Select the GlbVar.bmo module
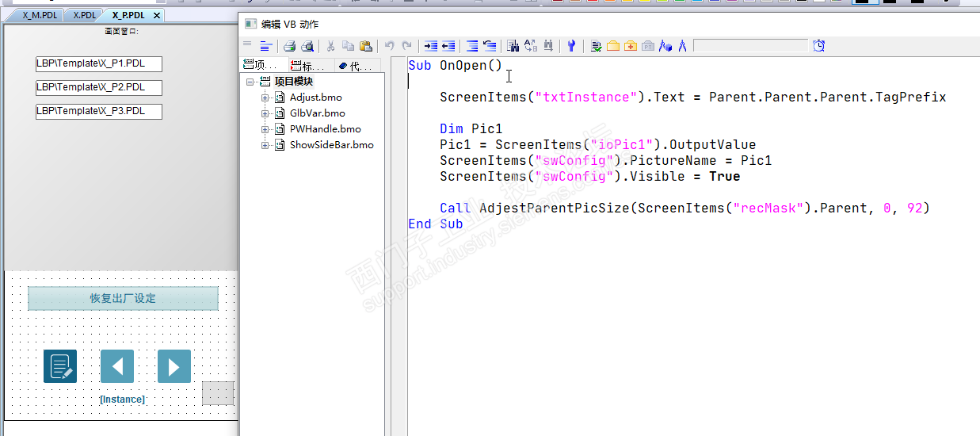Image resolution: width=980 pixels, height=436 pixels. tap(318, 113)
